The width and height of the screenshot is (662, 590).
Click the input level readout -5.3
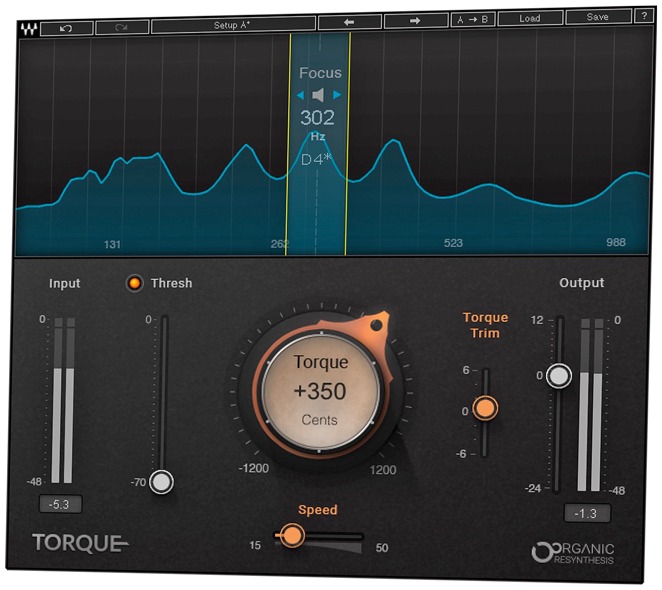60,504
